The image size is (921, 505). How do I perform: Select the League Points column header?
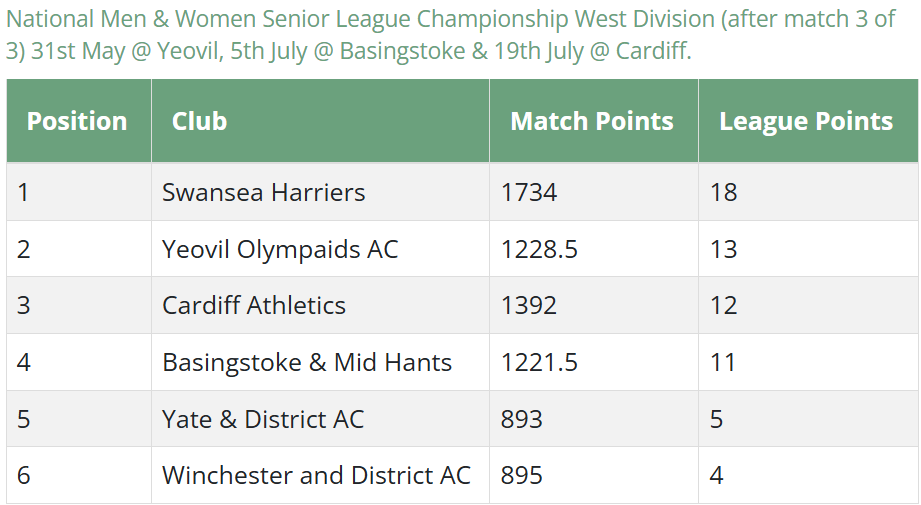point(806,121)
